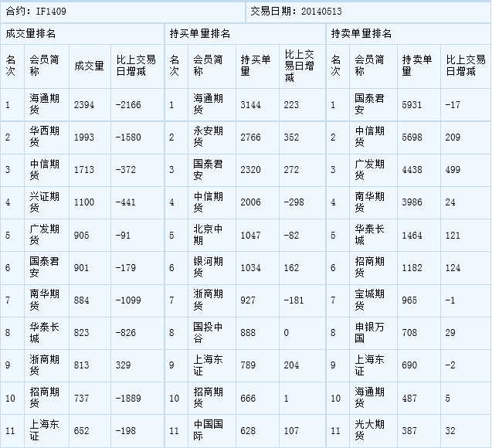
Task: Select 宝城期货 in the short position list
Action: click(368, 299)
